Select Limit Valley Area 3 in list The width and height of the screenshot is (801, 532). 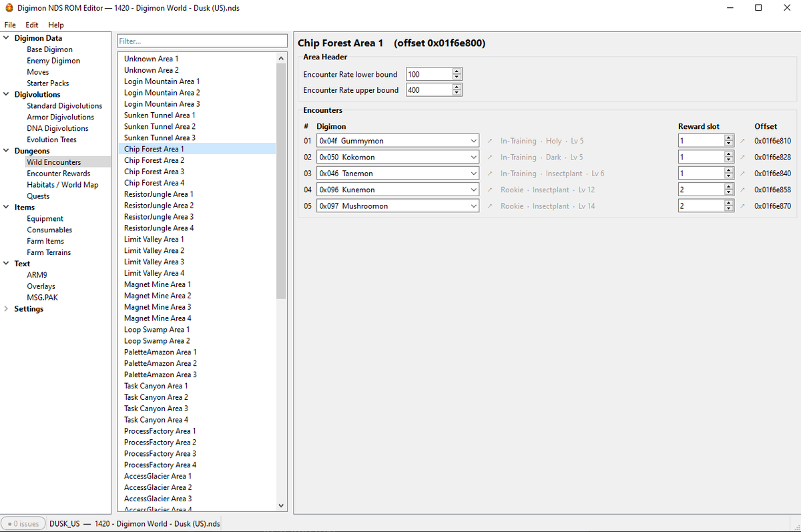coord(197,262)
